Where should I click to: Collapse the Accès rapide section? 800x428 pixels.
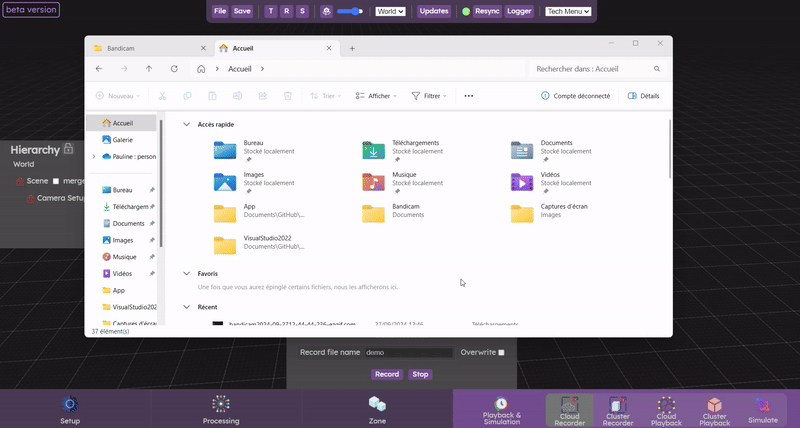point(187,124)
